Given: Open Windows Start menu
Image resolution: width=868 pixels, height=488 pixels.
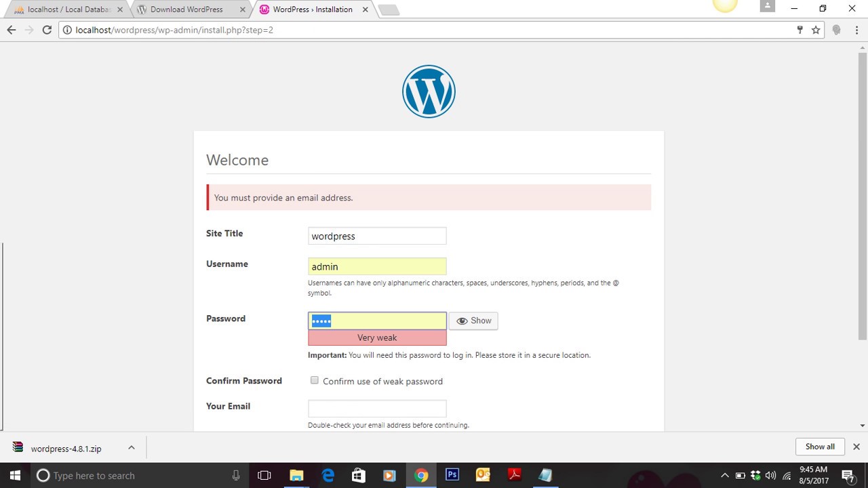Looking at the screenshot, I should click(x=15, y=475).
